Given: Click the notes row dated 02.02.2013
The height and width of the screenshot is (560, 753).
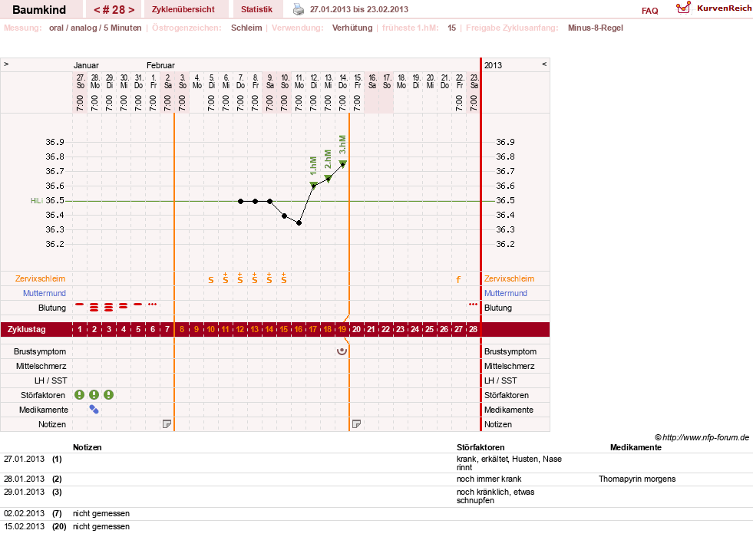Looking at the screenshot, I should point(376,513).
